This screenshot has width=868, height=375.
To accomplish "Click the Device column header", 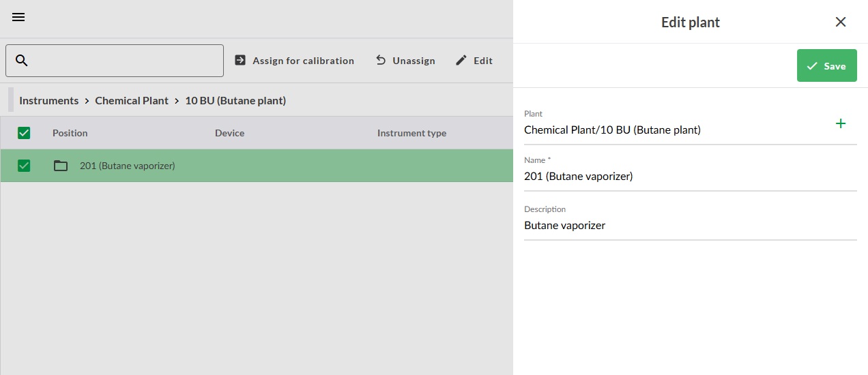I will pyautogui.click(x=229, y=133).
